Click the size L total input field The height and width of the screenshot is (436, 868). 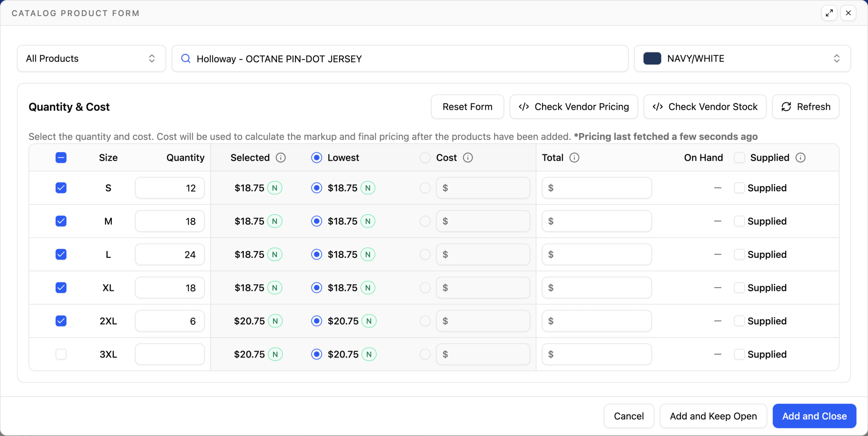coord(597,254)
